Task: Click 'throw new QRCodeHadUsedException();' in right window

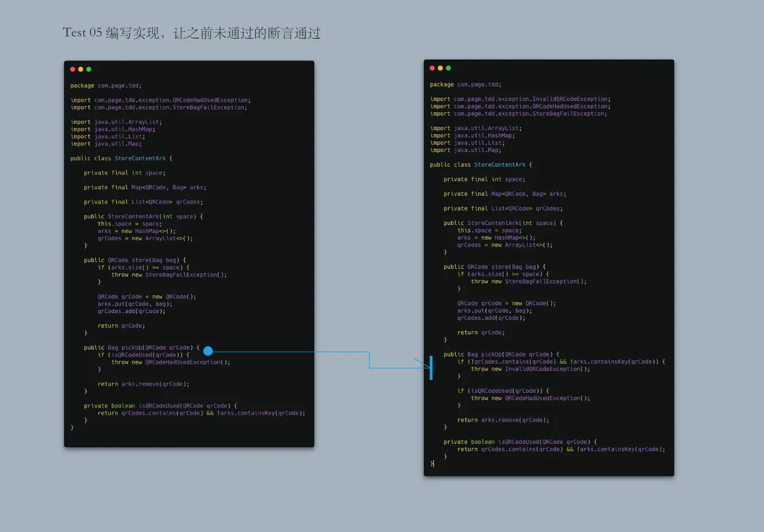Action: [x=530, y=398]
